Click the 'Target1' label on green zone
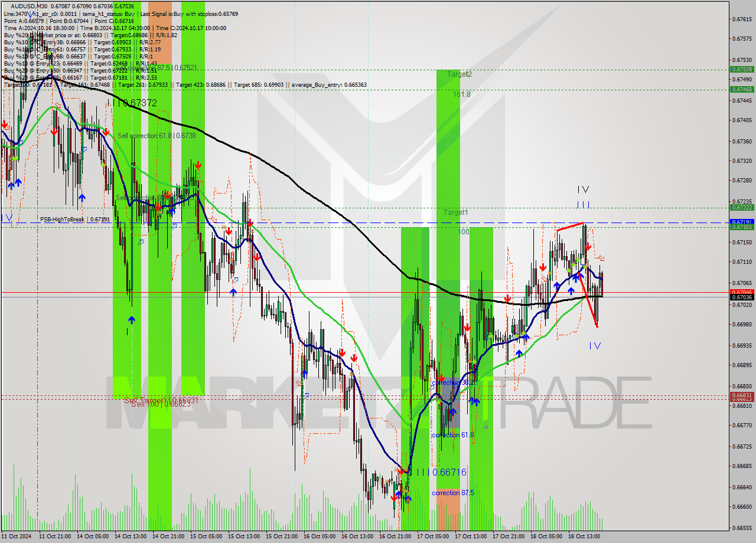The width and height of the screenshot is (756, 543). [x=456, y=212]
